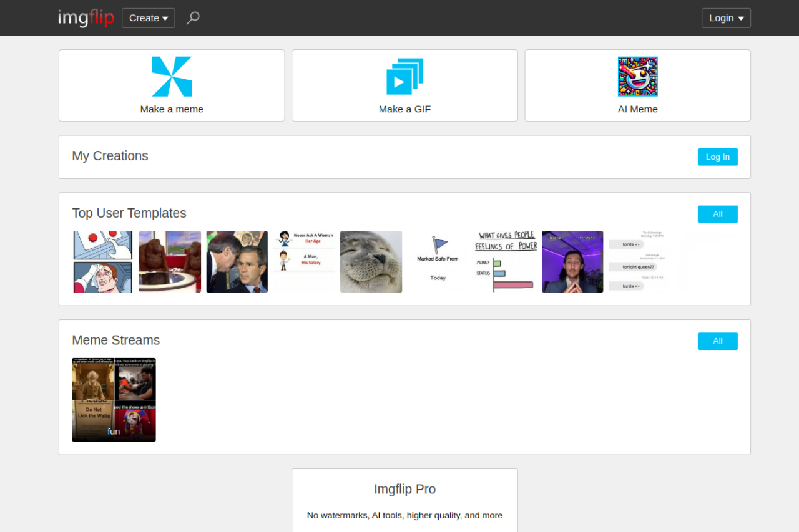Screen dimensions: 799x532
Task: Pick the satisfied seal template
Action: pos(371,262)
